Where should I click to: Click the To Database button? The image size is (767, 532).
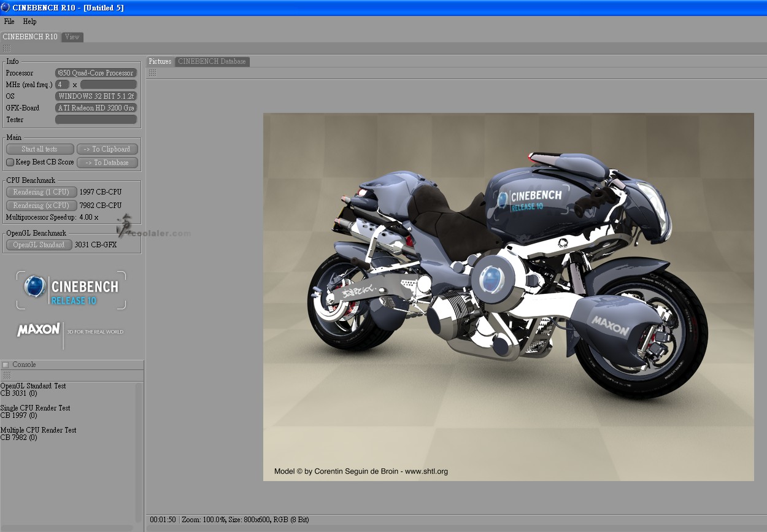click(107, 163)
